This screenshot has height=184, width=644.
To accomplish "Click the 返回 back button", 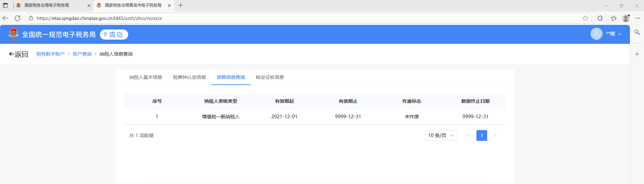I will tap(19, 54).
